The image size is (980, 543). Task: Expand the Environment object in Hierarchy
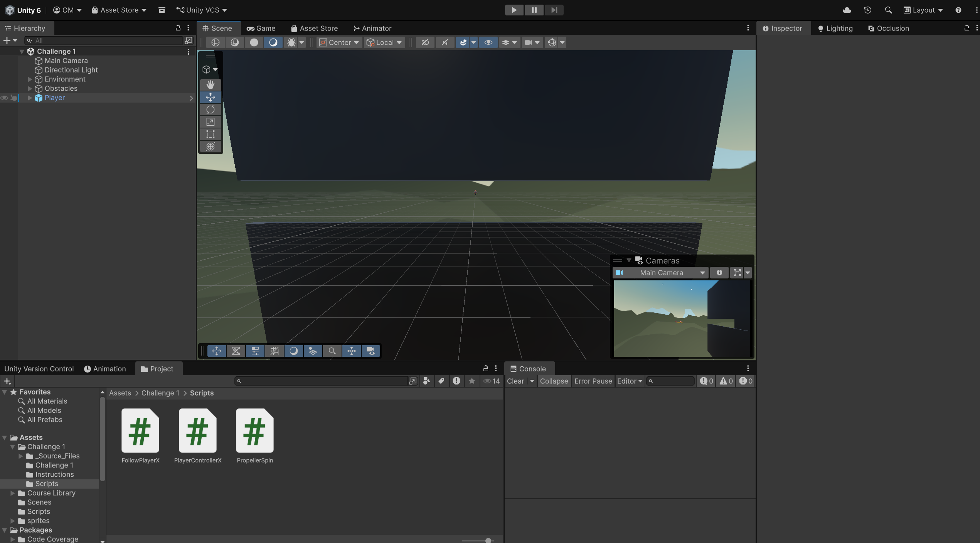30,79
